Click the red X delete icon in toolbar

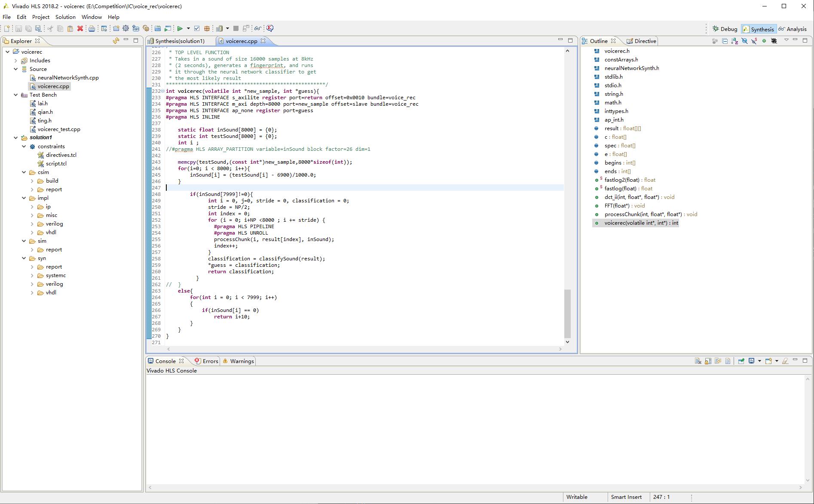point(80,28)
